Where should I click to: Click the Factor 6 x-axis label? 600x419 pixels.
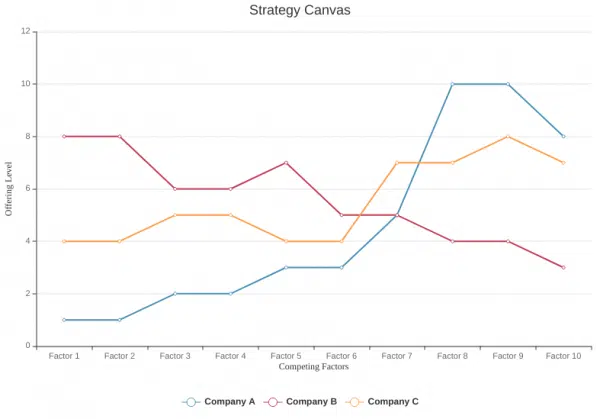click(x=341, y=355)
